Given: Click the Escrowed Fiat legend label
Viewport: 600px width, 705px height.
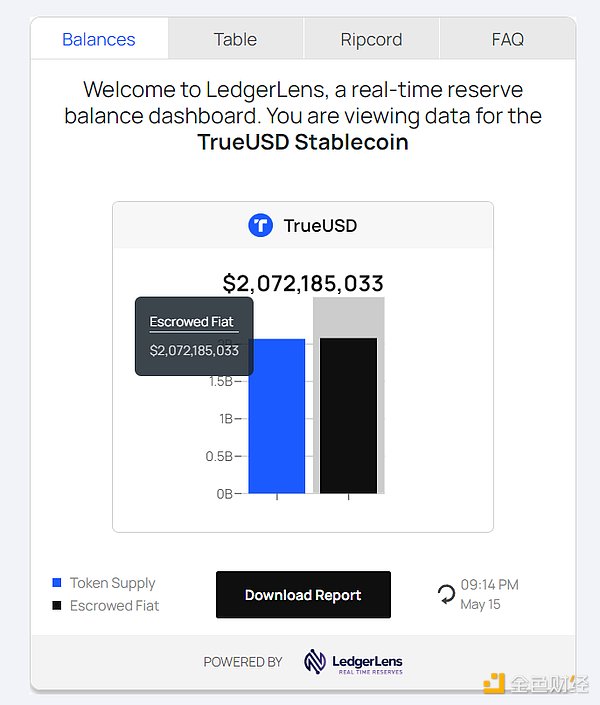Looking at the screenshot, I should 115,606.
